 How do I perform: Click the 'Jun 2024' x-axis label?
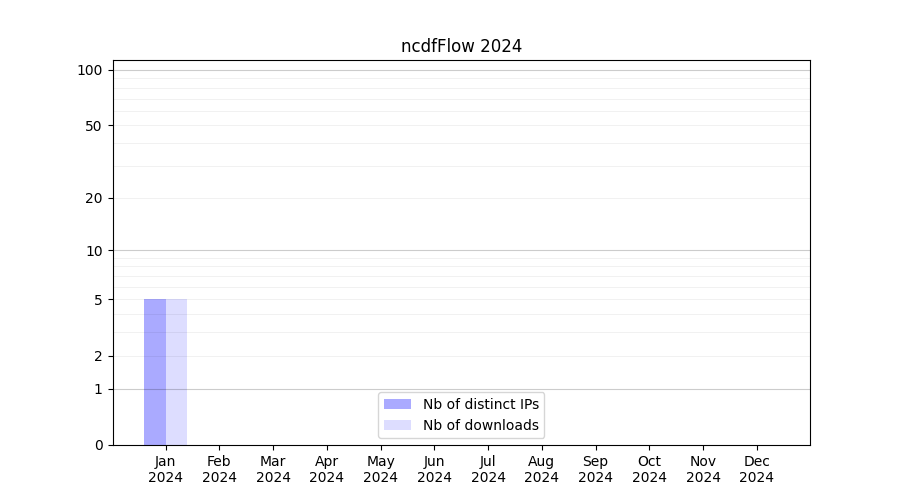pos(434,469)
